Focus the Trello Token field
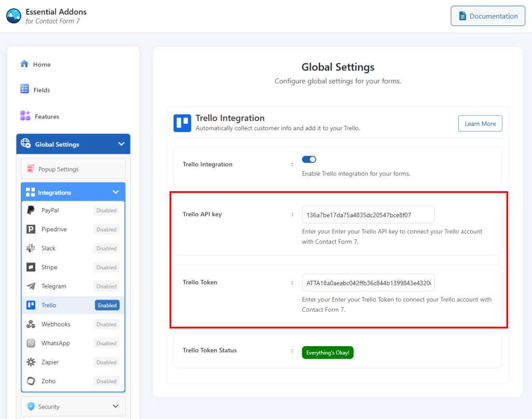Viewport: 532px width, 419px height. pyautogui.click(x=368, y=283)
